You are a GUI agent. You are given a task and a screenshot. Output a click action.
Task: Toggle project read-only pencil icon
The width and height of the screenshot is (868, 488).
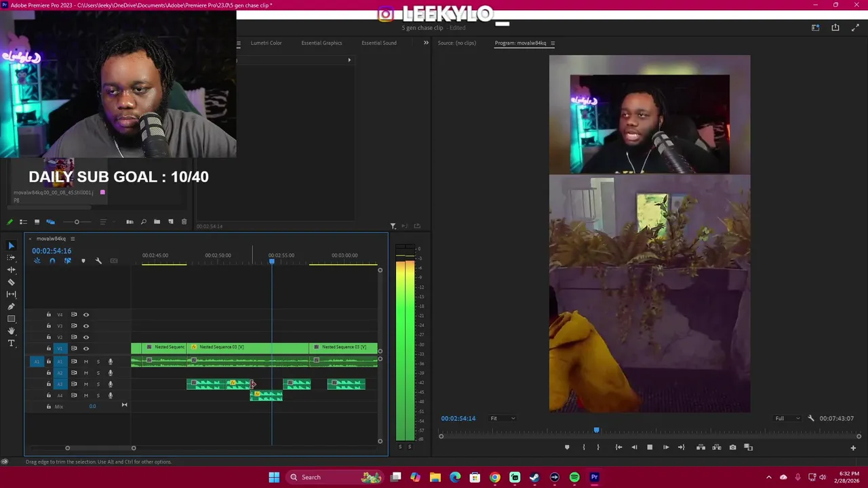click(x=9, y=222)
